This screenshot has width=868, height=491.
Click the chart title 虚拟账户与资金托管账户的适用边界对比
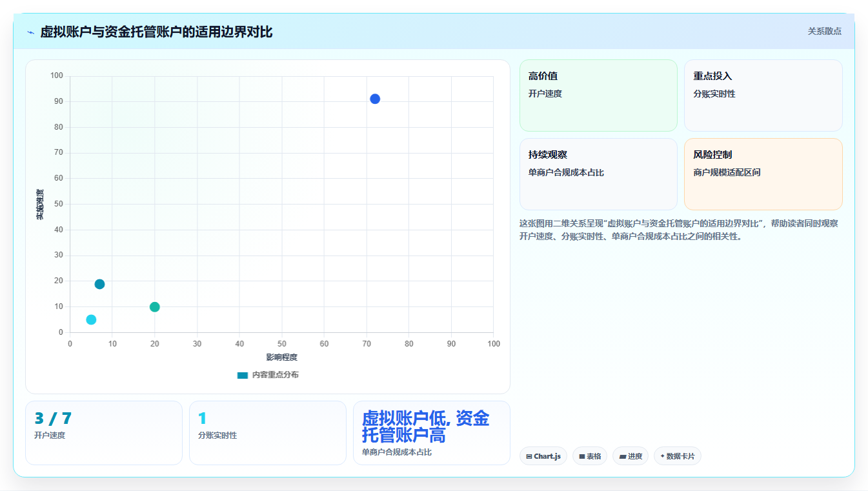[156, 32]
